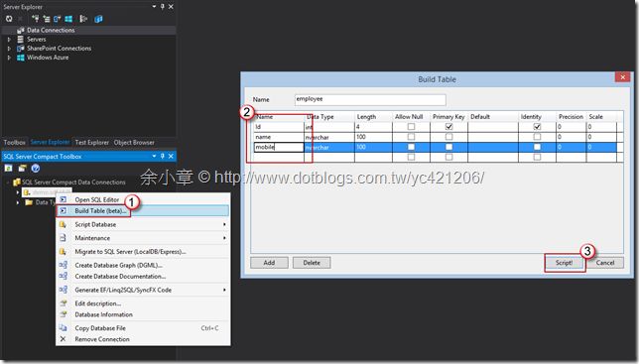The image size is (639, 364).
Task: Uncheck Primary Key for Id row
Action: pyautogui.click(x=448, y=127)
